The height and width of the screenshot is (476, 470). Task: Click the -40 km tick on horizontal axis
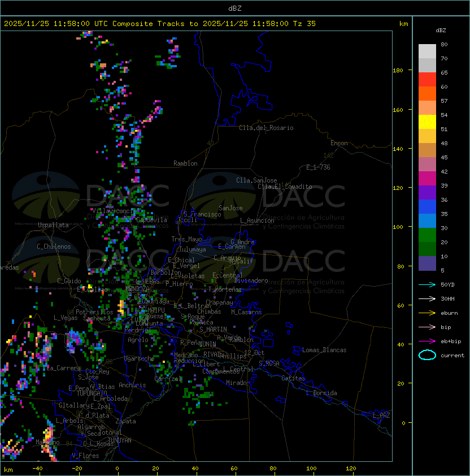point(38,469)
